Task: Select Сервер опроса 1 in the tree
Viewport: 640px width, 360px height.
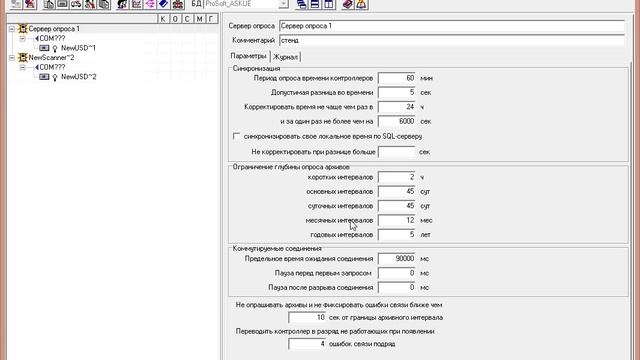Action: (54, 29)
